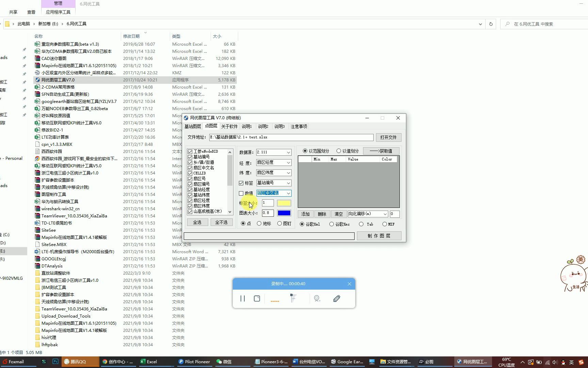
Task: Click the refresh icon in Explorer address bar
Action: tap(491, 24)
